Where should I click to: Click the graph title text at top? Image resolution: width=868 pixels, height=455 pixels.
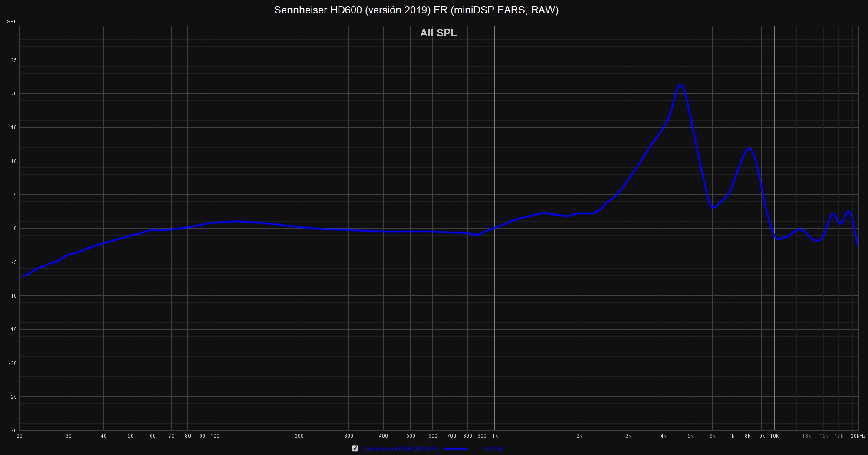[416, 10]
